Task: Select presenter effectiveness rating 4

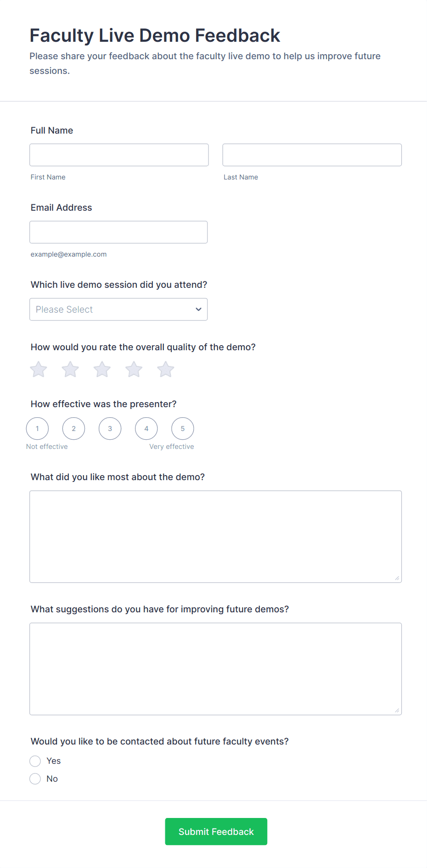Action: 146,429
